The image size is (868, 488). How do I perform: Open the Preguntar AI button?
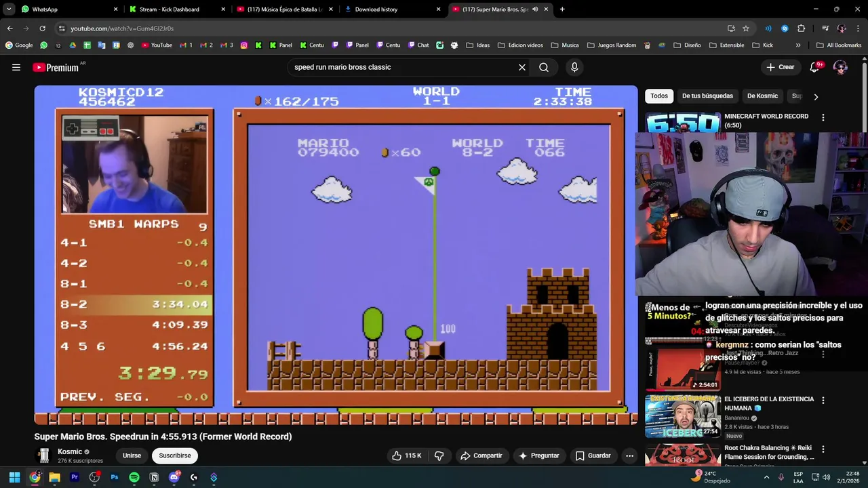click(540, 455)
